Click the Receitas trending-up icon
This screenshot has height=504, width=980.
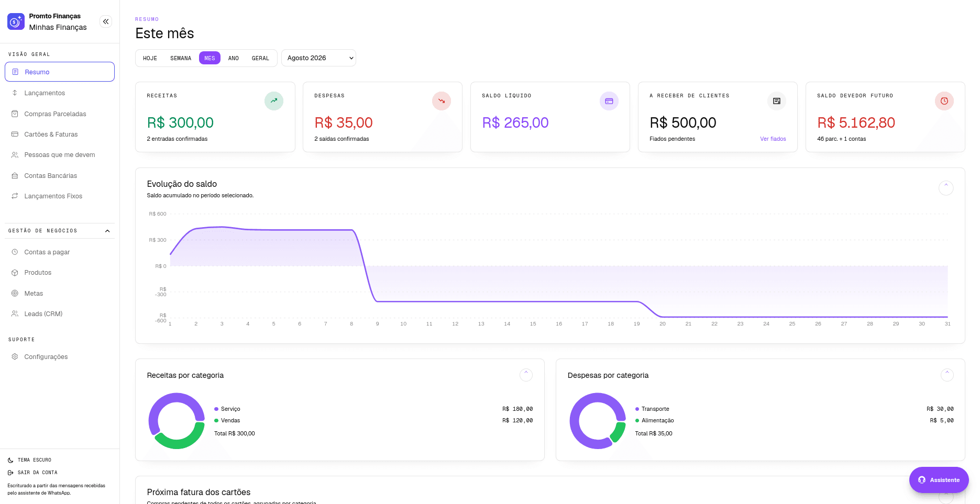pyautogui.click(x=274, y=101)
